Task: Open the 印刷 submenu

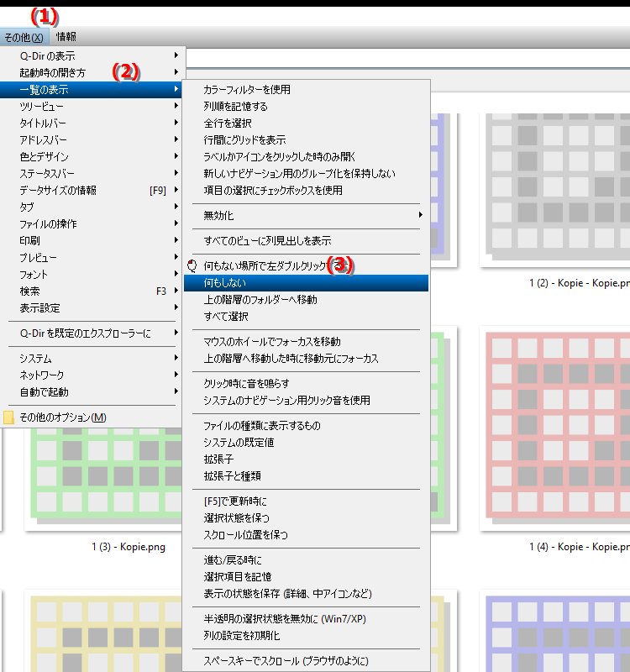Action: coord(91,240)
